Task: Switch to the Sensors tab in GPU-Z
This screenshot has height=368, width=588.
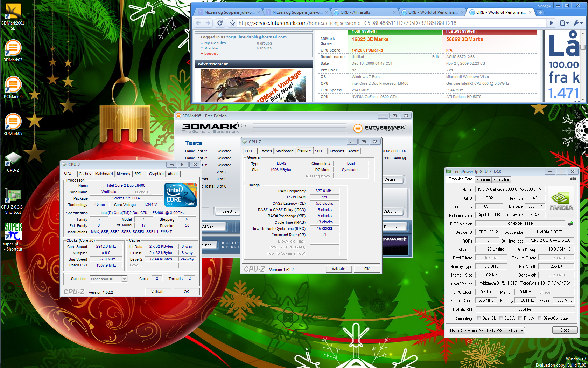Action: pos(483,180)
